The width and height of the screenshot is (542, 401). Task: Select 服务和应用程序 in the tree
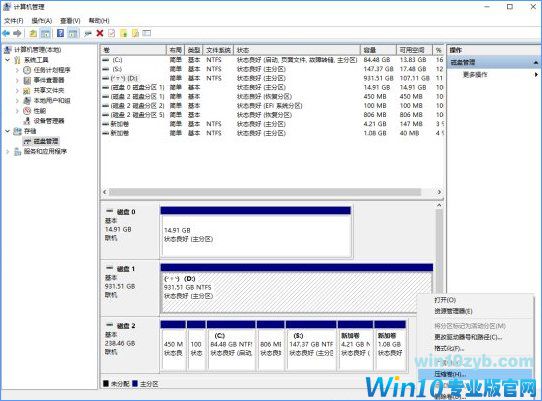click(45, 151)
